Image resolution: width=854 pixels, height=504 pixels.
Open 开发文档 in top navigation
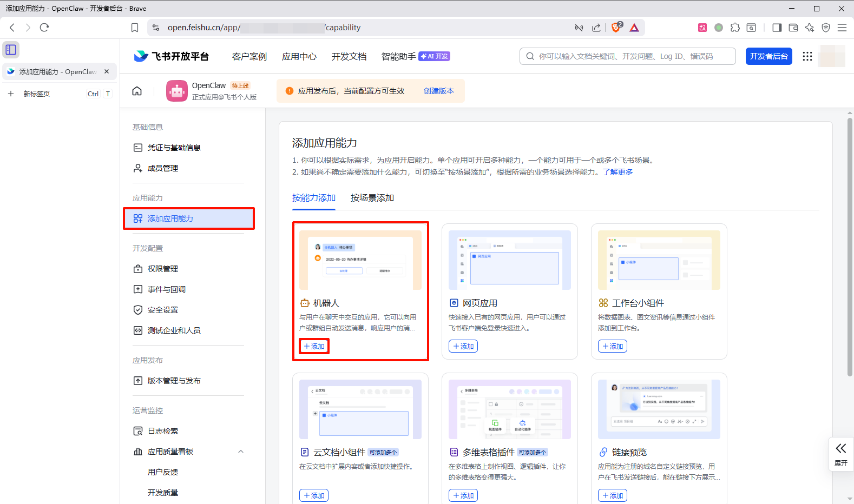point(349,56)
